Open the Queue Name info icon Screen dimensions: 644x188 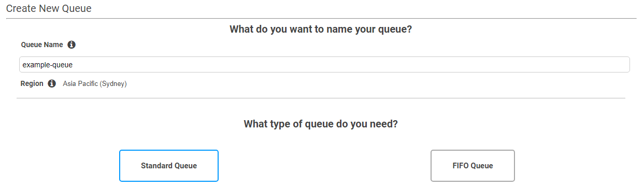pyautogui.click(x=71, y=45)
